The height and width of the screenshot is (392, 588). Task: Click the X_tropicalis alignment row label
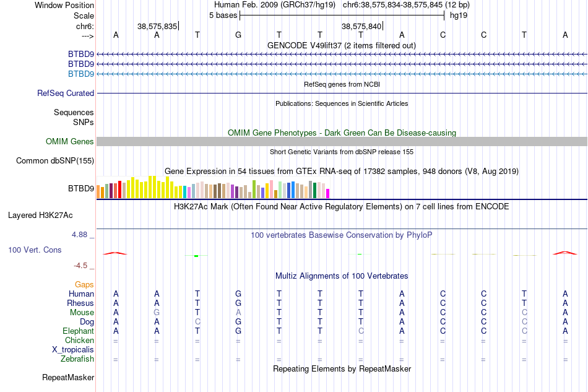tap(73, 350)
